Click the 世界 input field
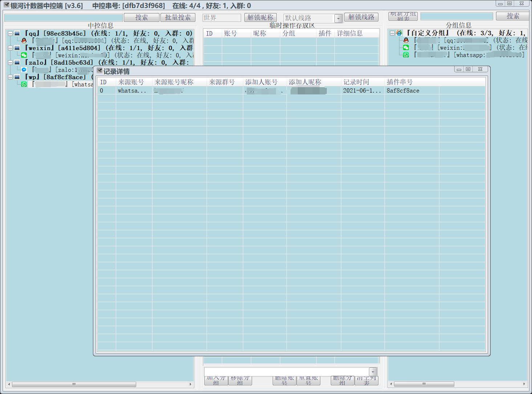This screenshot has width=532, height=394. point(222,18)
